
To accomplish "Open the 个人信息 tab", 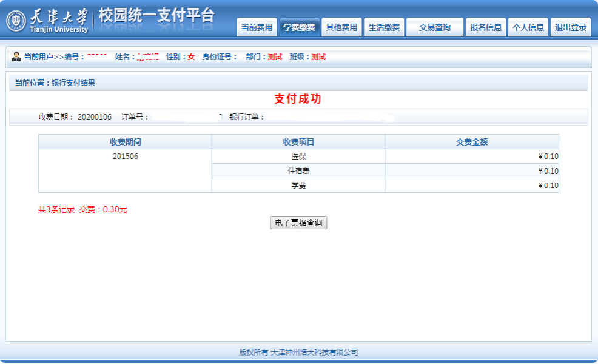I will coord(528,27).
